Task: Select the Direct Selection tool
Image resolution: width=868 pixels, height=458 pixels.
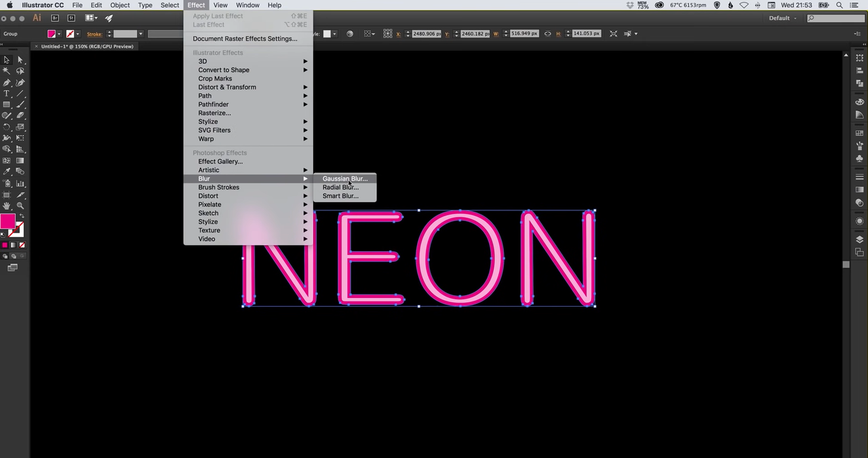Action: coord(20,60)
